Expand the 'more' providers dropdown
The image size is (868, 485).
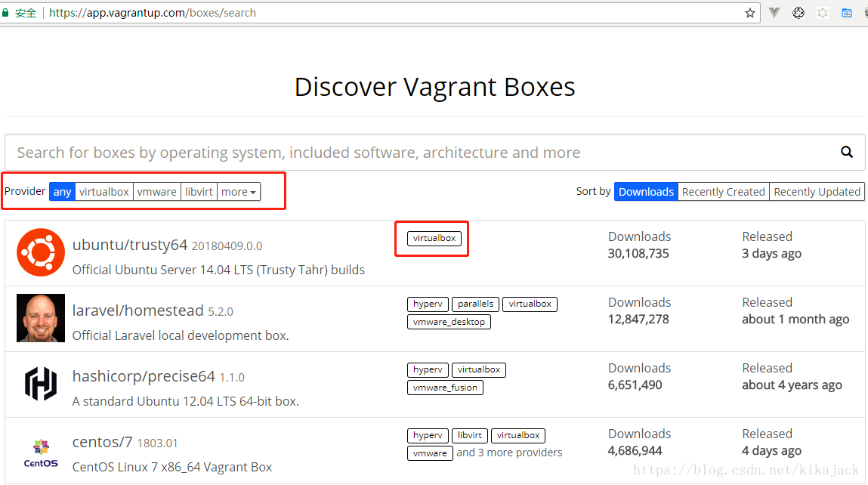[239, 192]
